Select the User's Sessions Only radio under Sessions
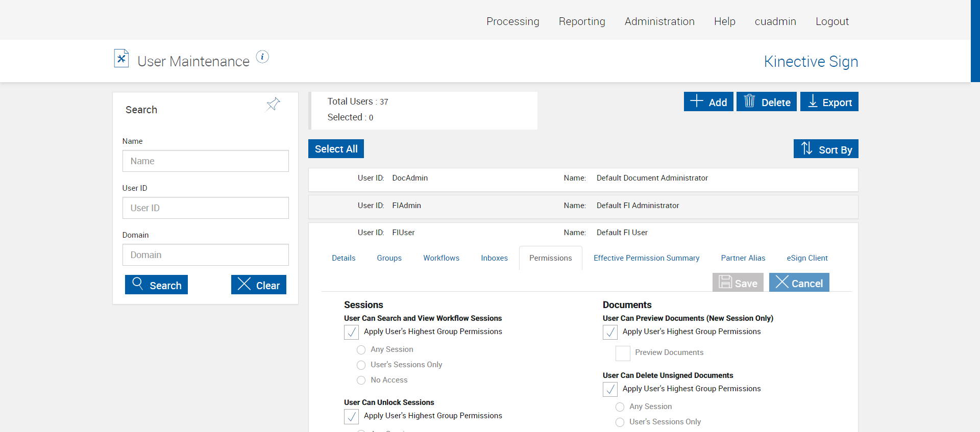Viewport: 980px width, 432px height. (x=361, y=365)
